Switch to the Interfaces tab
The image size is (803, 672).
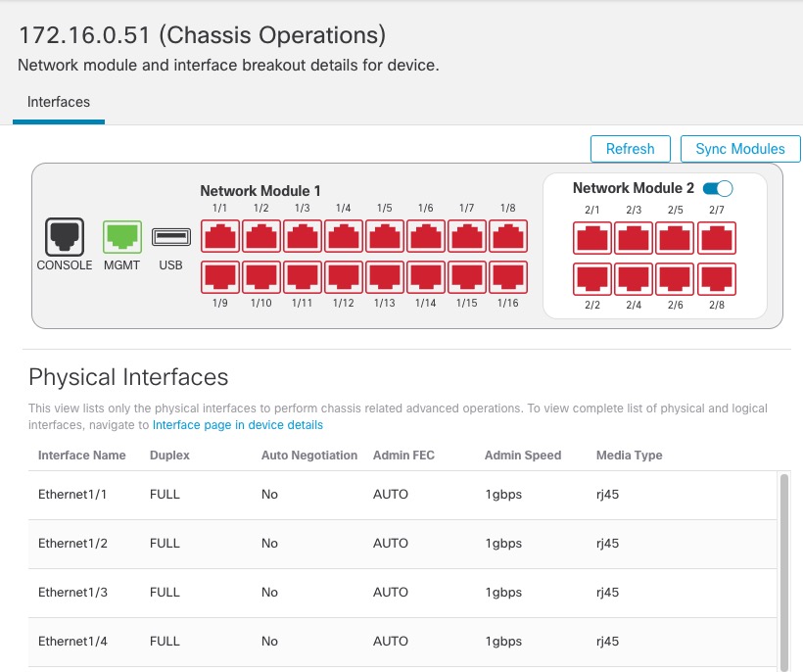click(x=59, y=102)
